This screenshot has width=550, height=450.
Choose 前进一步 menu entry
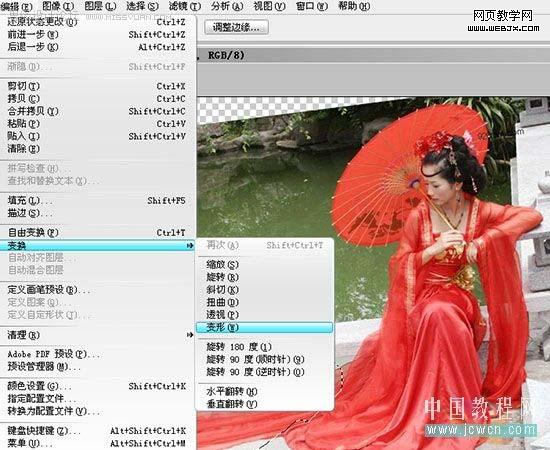tap(97, 34)
